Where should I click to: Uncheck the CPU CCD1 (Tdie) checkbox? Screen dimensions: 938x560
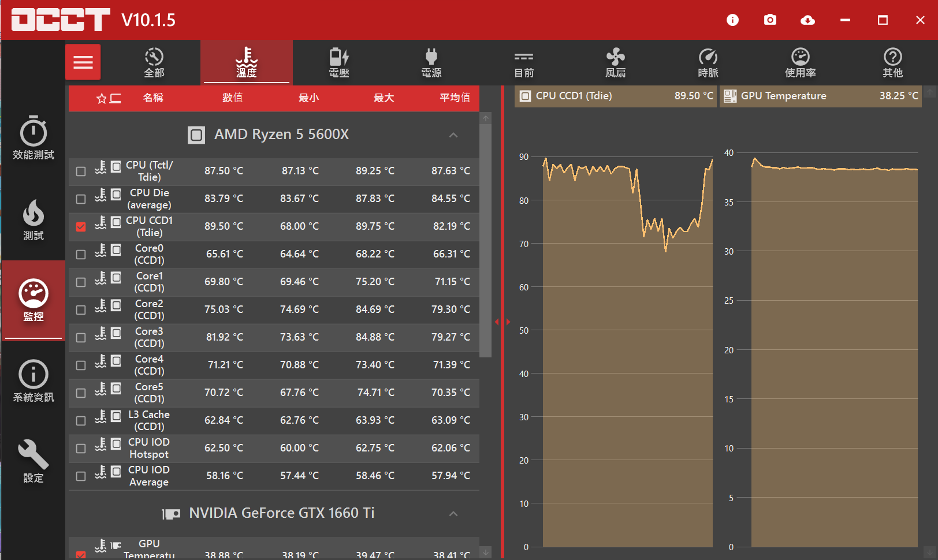pyautogui.click(x=81, y=227)
